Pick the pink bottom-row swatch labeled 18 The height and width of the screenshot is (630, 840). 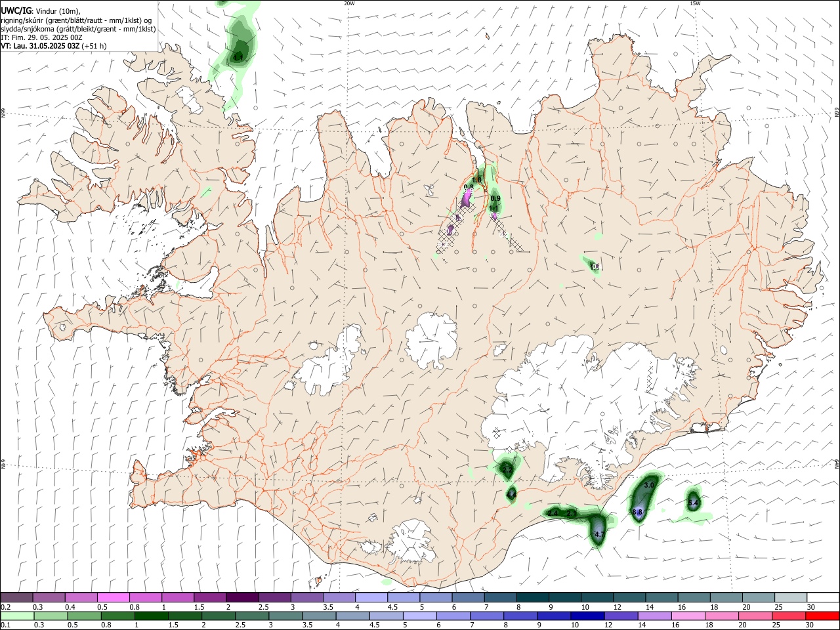point(721,616)
